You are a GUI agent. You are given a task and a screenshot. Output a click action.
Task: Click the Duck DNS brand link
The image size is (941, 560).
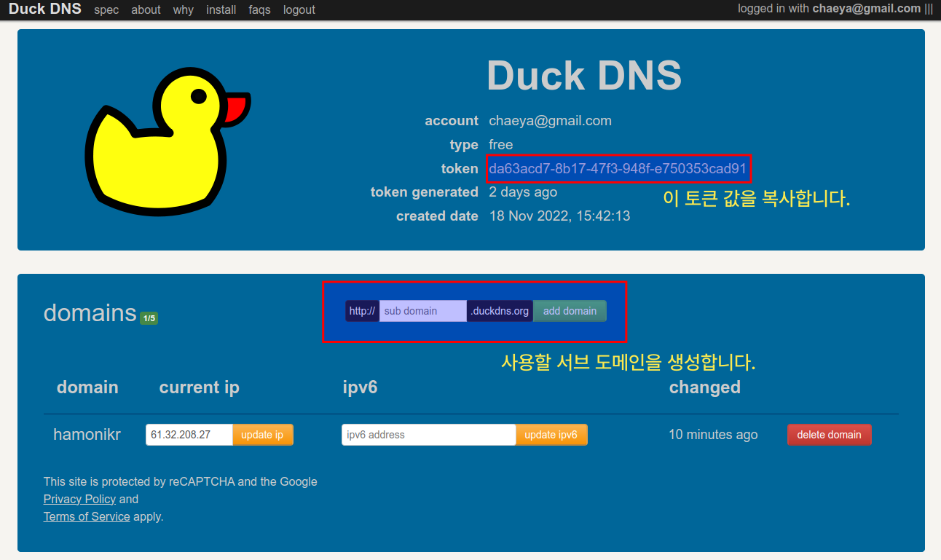[44, 9]
